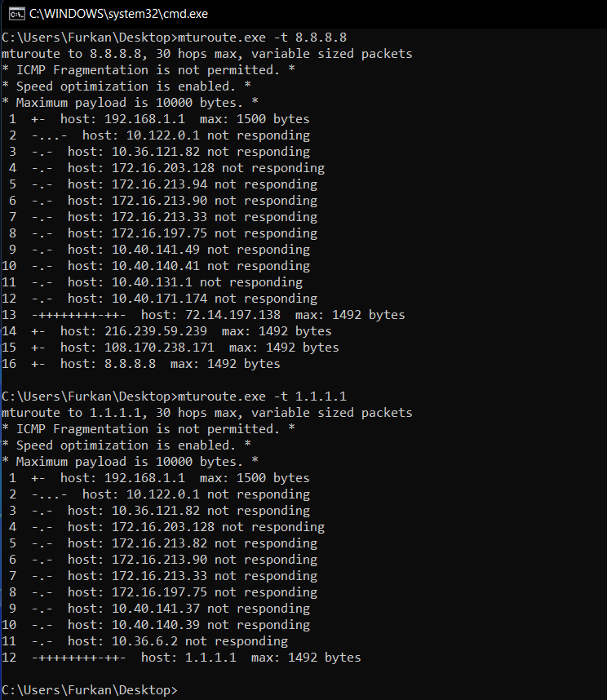This screenshot has height=700, width=607.
Task: Click the second command mturoute.exe -t 1.1.1.1
Action: 262,397
